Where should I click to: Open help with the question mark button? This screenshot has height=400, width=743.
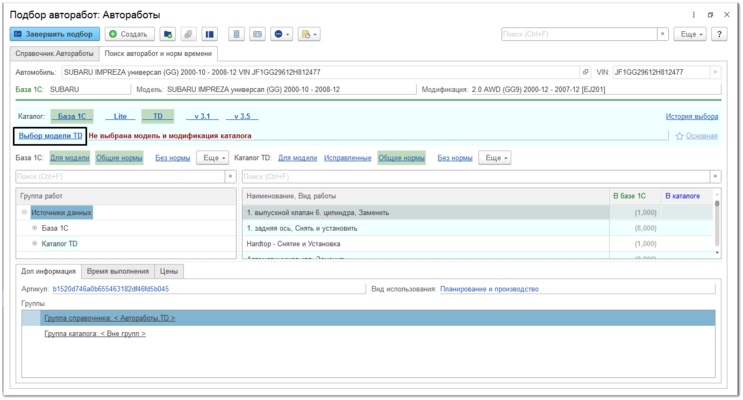click(x=719, y=34)
